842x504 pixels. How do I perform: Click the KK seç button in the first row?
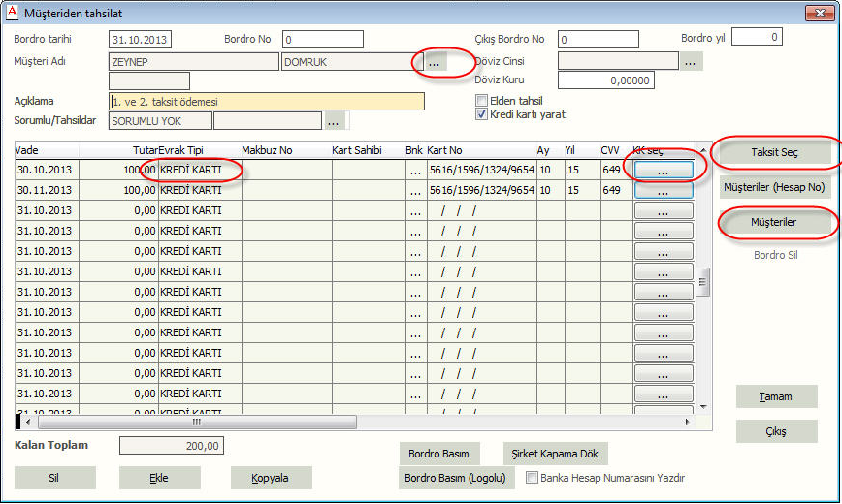point(664,170)
